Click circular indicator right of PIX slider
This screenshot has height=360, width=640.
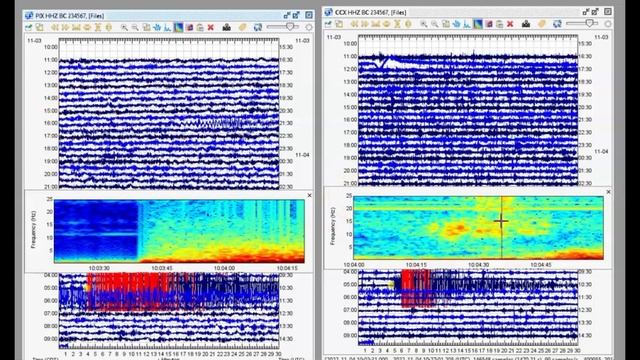click(x=309, y=27)
